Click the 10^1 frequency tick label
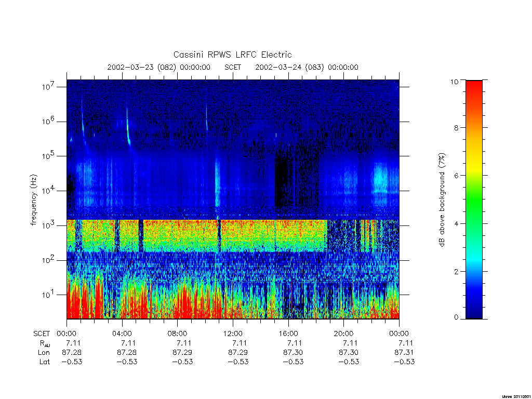This screenshot has height=399, width=532. (x=49, y=295)
